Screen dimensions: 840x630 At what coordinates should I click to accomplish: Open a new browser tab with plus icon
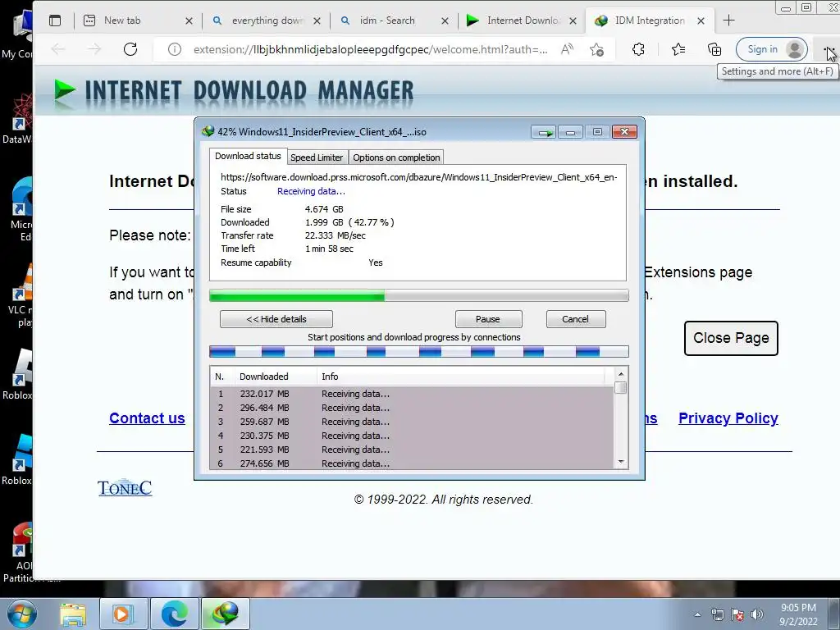click(728, 21)
